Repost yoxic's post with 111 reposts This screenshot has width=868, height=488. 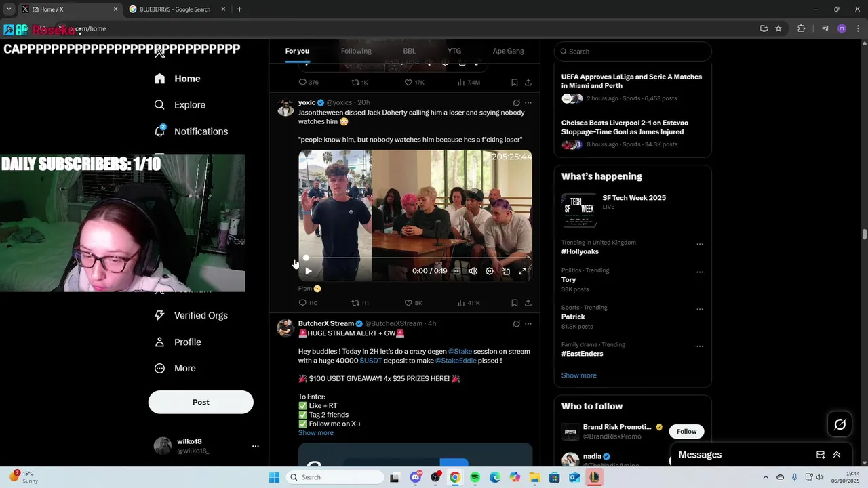pos(360,303)
